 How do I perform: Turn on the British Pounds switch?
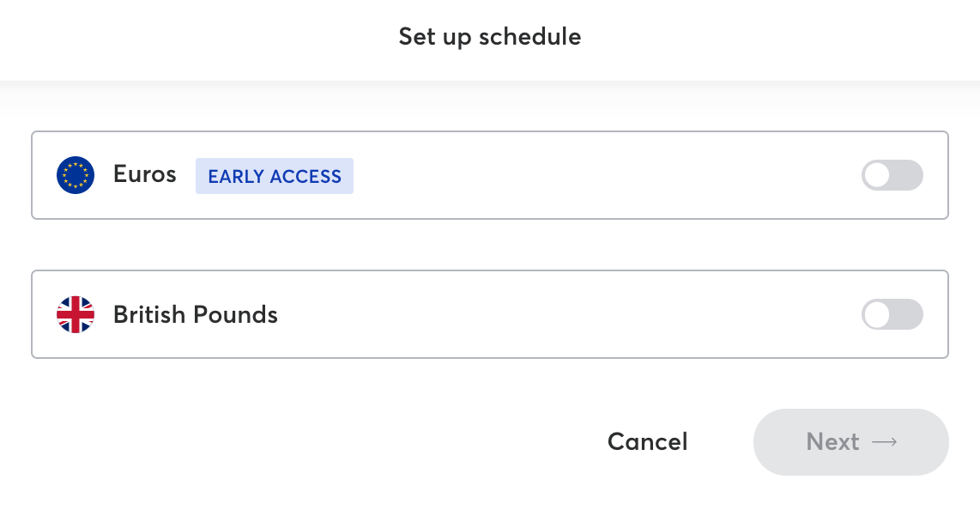point(892,314)
